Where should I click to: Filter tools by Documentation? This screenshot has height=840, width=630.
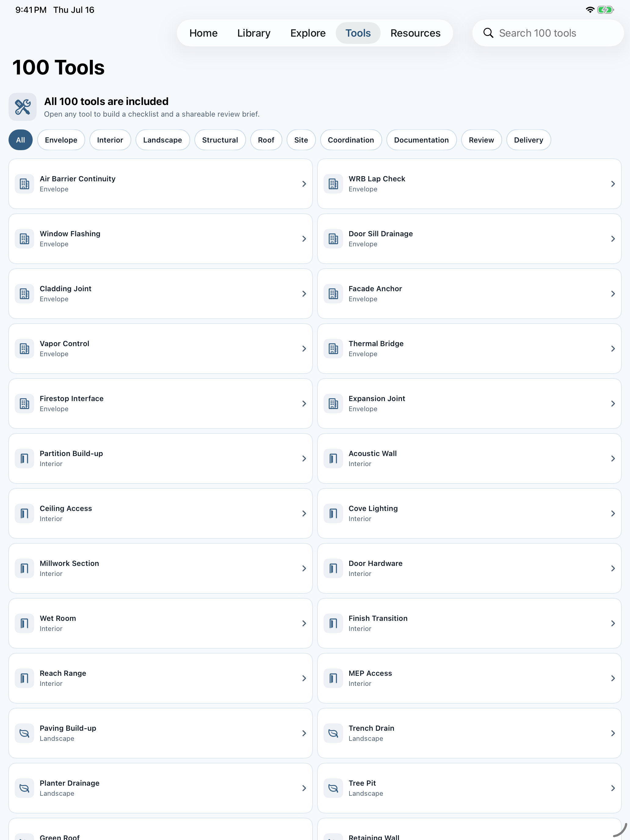click(422, 140)
